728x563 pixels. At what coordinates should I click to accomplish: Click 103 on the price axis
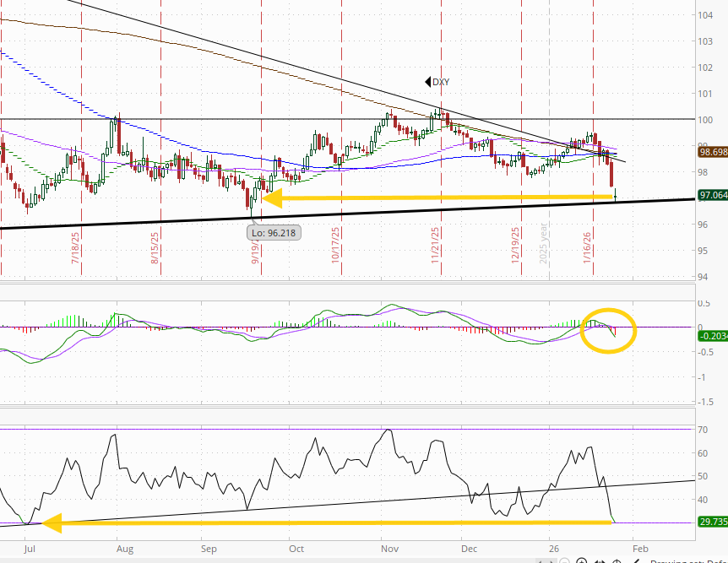point(705,41)
